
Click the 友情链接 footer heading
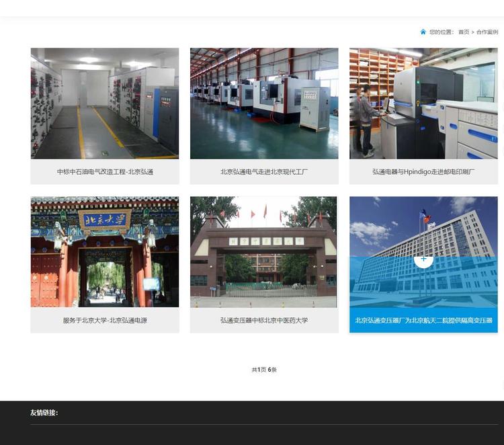coord(44,412)
